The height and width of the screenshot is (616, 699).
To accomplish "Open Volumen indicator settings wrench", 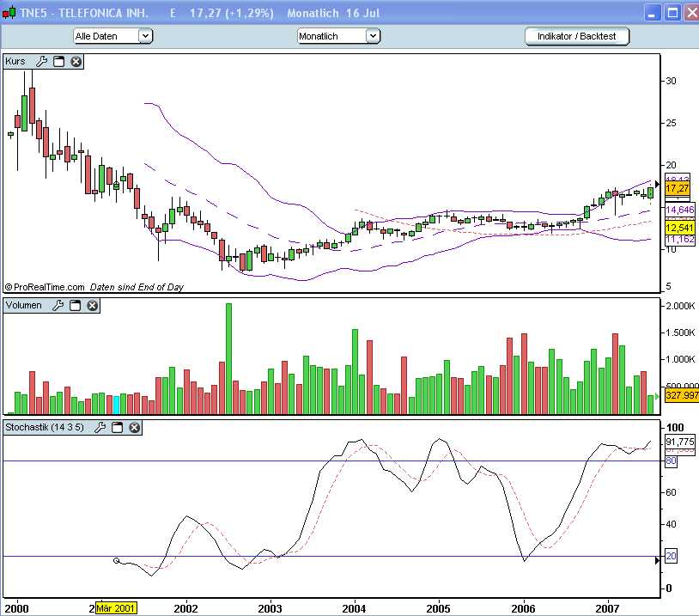I will 58,305.
